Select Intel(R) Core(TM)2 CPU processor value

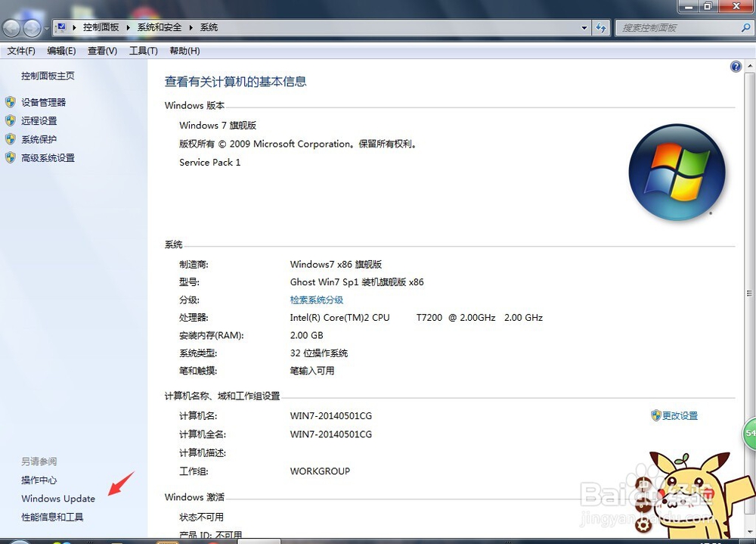coord(417,318)
